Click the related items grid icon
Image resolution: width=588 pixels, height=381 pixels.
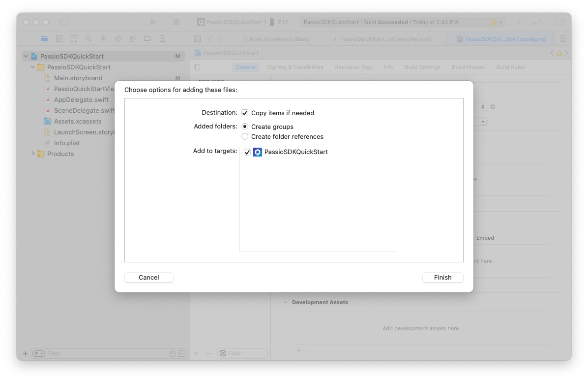197,39
